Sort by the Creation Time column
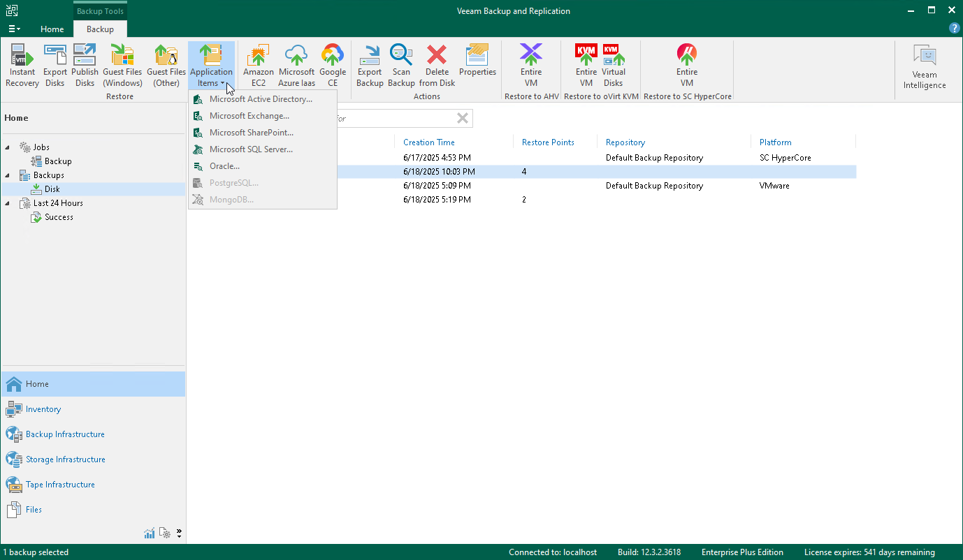The image size is (963, 560). (x=429, y=142)
